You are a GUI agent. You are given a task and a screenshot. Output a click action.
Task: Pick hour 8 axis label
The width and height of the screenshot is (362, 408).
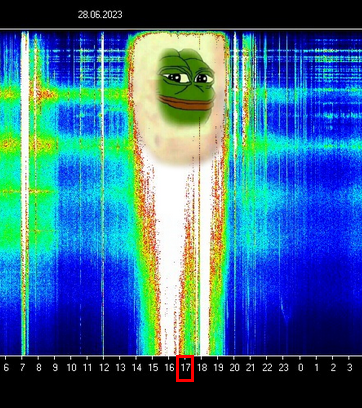click(38, 368)
